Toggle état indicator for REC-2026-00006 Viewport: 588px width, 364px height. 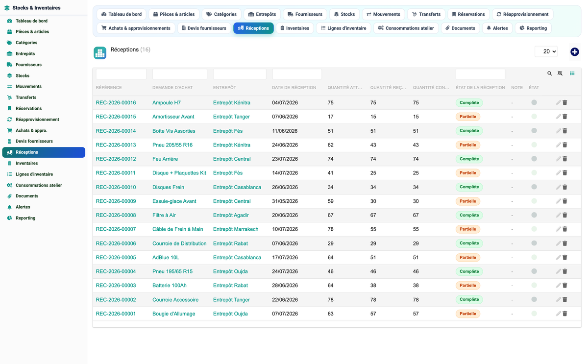click(534, 243)
